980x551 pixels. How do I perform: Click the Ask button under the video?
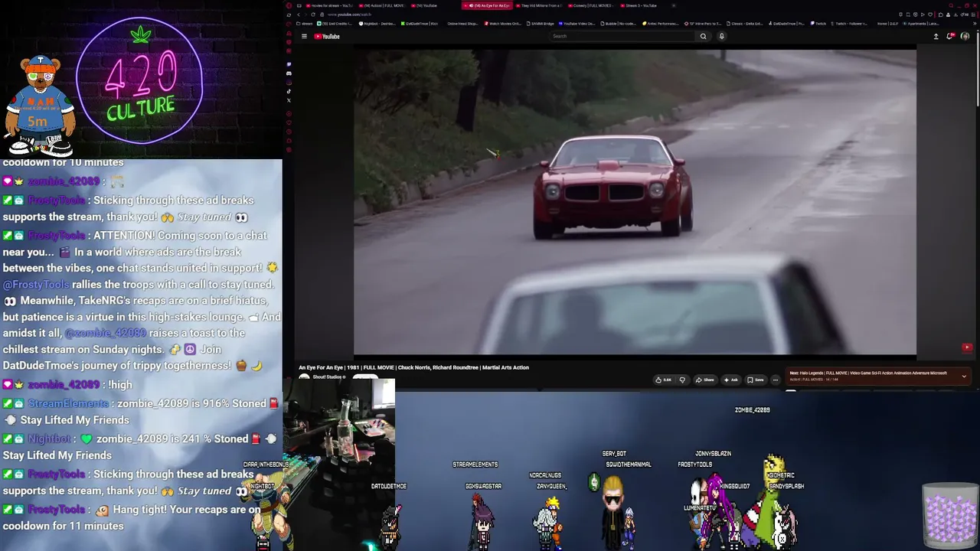point(731,380)
